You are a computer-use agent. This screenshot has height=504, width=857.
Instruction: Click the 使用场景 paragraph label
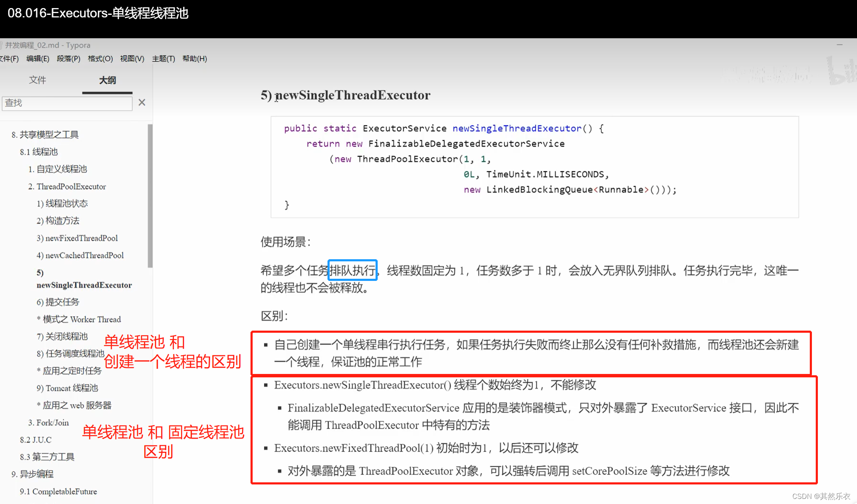(286, 242)
